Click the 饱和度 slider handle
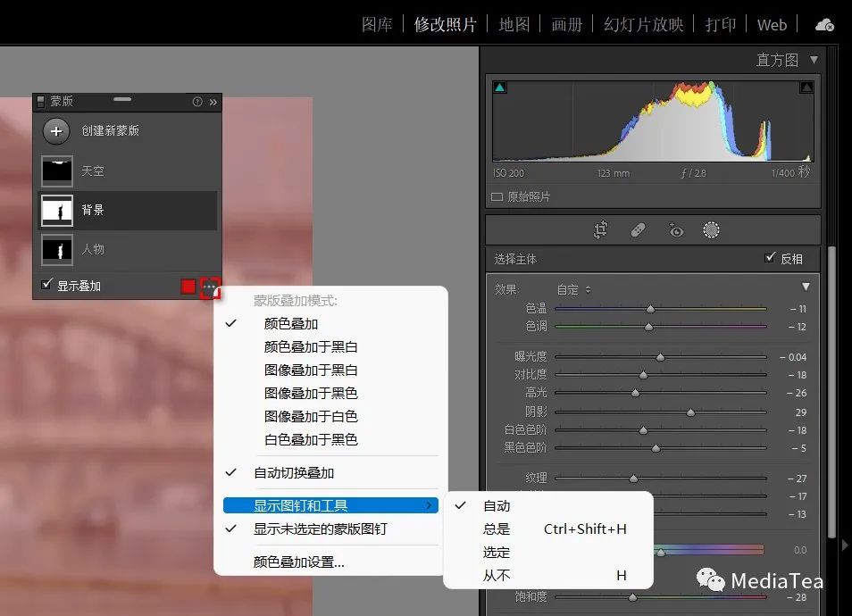This screenshot has width=852, height=616. pyautogui.click(x=632, y=597)
